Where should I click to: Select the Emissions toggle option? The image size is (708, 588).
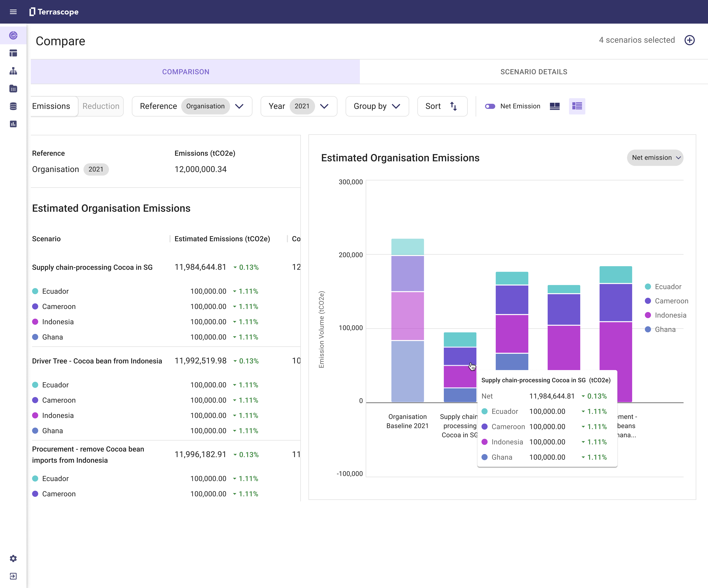click(51, 106)
